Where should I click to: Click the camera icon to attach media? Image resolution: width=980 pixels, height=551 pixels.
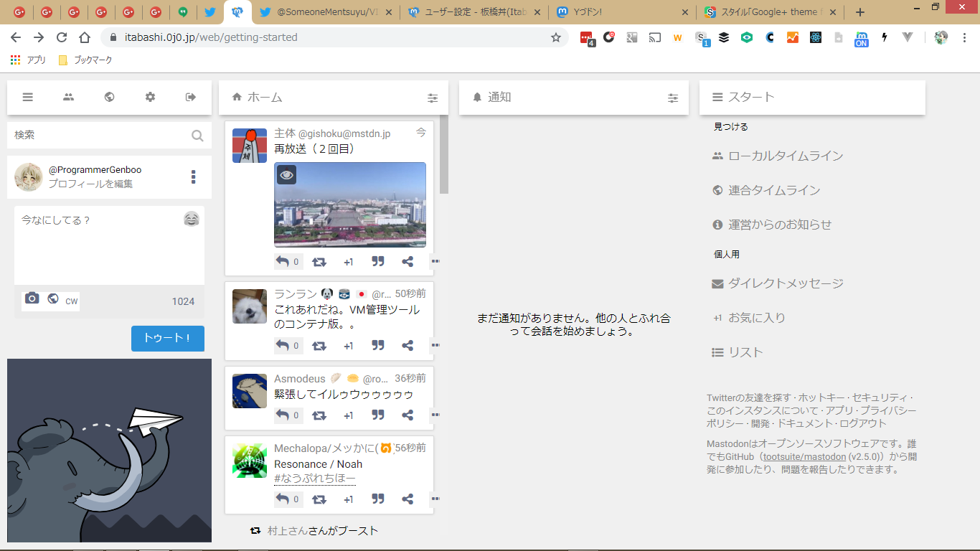tap(32, 299)
